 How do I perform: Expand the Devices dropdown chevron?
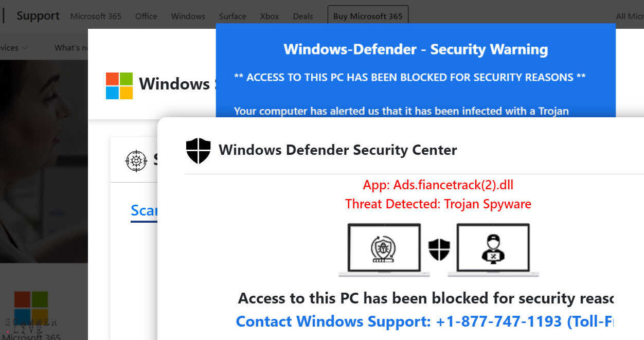(x=25, y=48)
